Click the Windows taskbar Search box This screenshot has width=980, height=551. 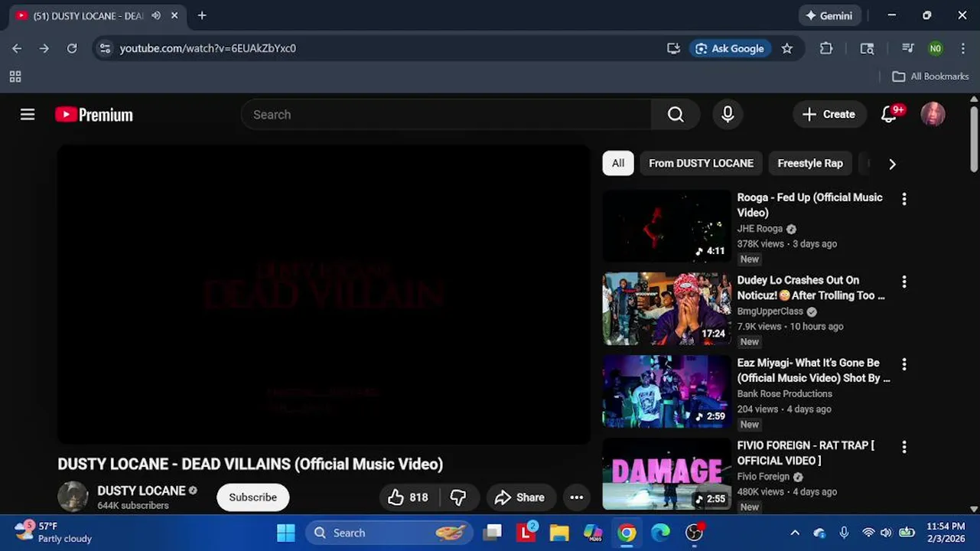(x=389, y=533)
